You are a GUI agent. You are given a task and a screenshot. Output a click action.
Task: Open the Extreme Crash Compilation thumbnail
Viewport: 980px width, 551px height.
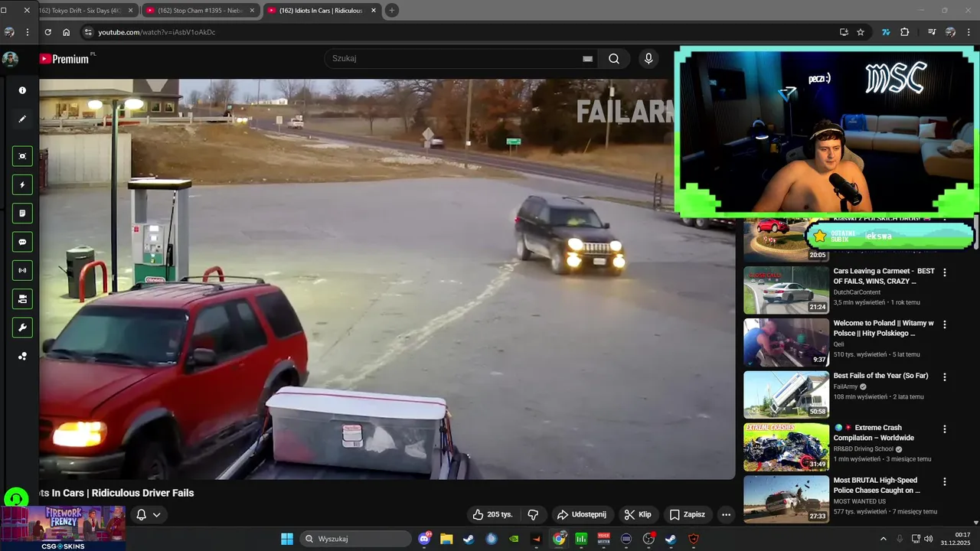point(786,447)
